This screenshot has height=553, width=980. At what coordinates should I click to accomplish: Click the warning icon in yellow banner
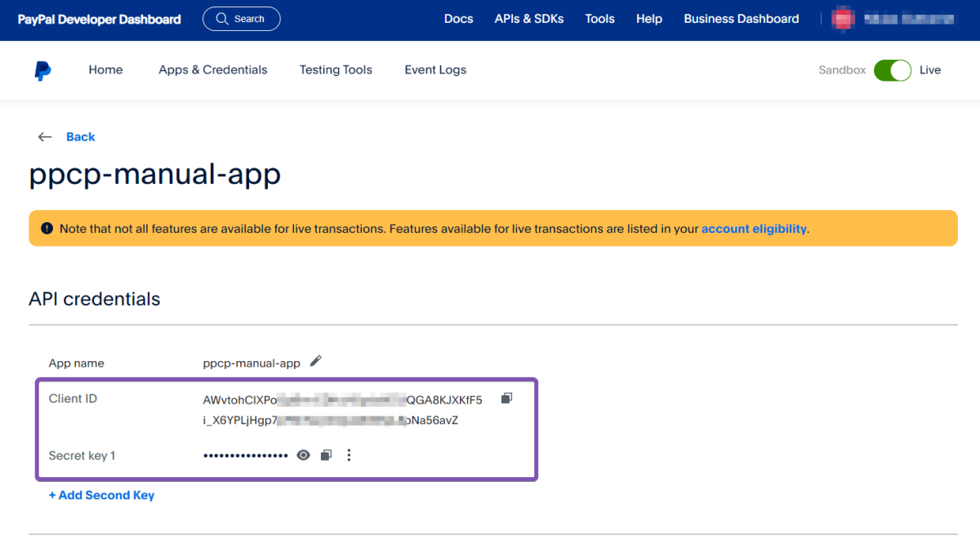point(47,229)
